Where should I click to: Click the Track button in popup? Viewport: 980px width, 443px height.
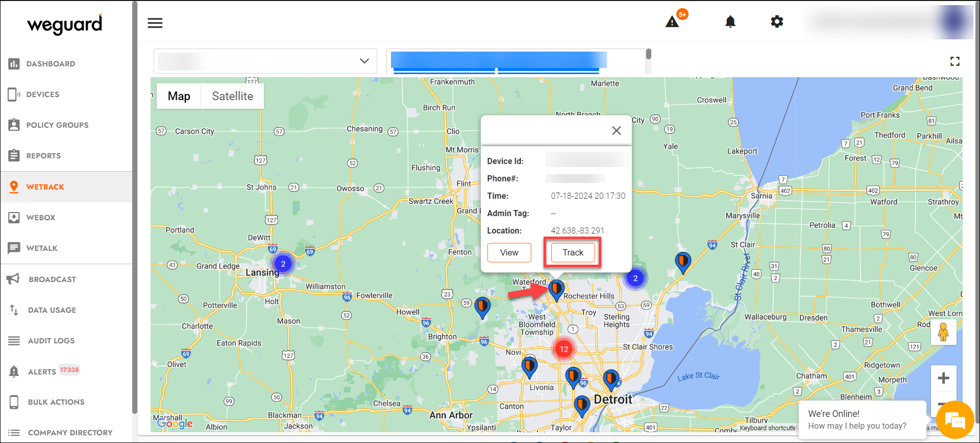pos(573,252)
